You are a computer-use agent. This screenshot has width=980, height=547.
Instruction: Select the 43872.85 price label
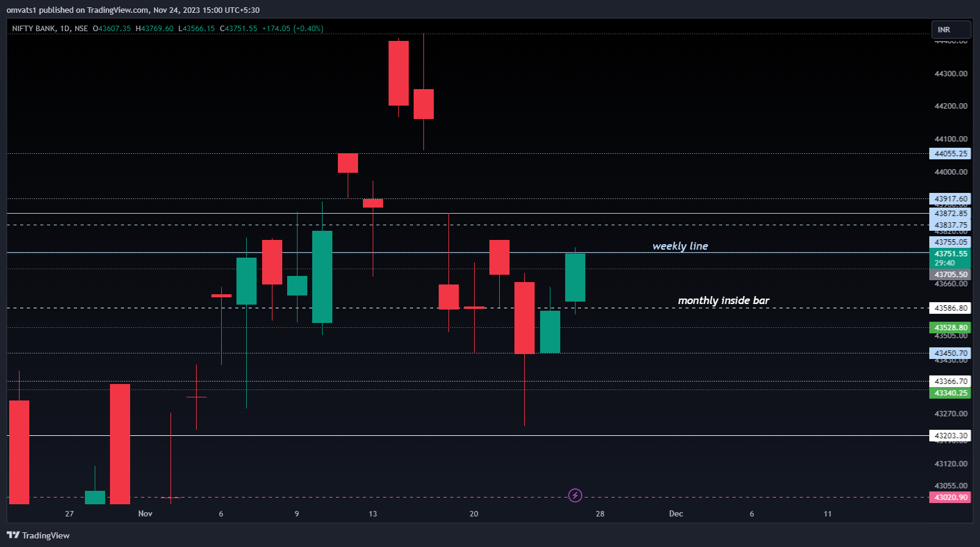tap(950, 214)
